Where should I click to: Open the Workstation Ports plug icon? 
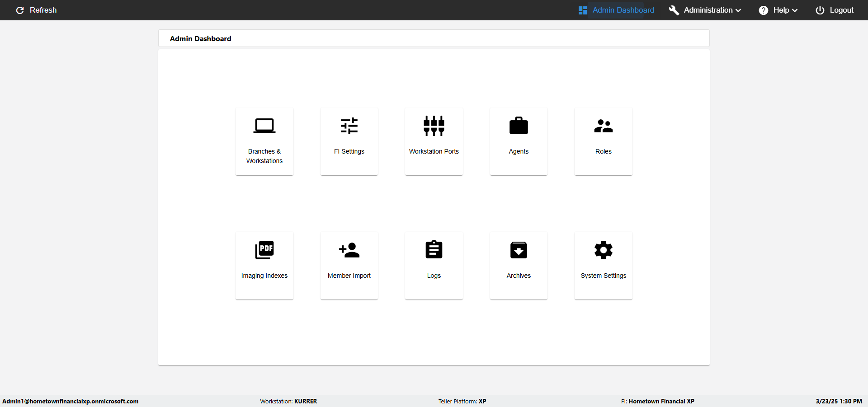tap(434, 126)
